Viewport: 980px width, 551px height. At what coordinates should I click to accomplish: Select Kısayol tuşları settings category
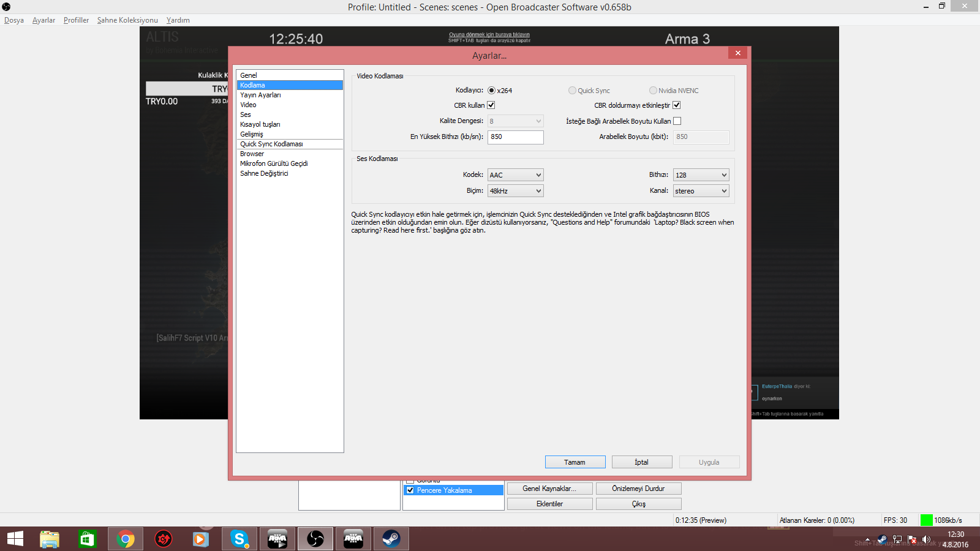[290, 124]
